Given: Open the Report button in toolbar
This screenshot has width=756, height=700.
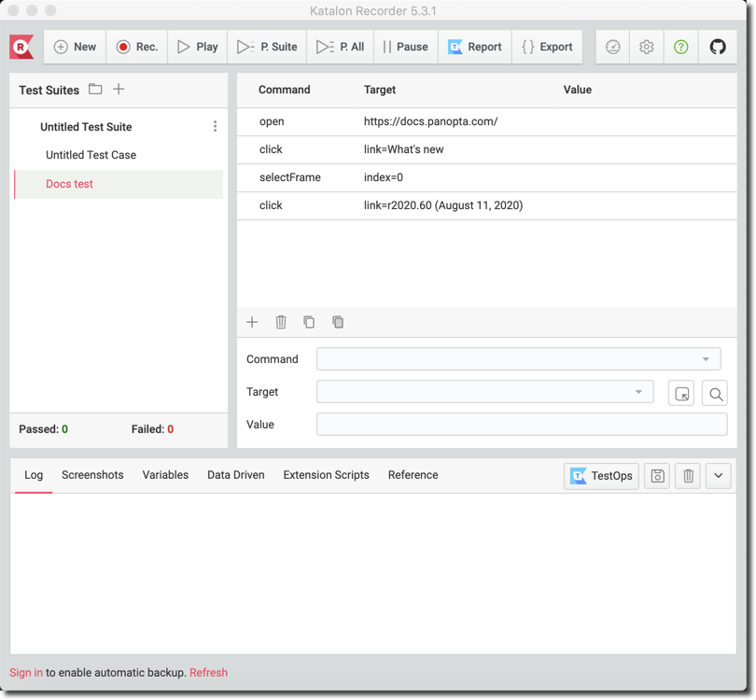Looking at the screenshot, I should tap(475, 47).
